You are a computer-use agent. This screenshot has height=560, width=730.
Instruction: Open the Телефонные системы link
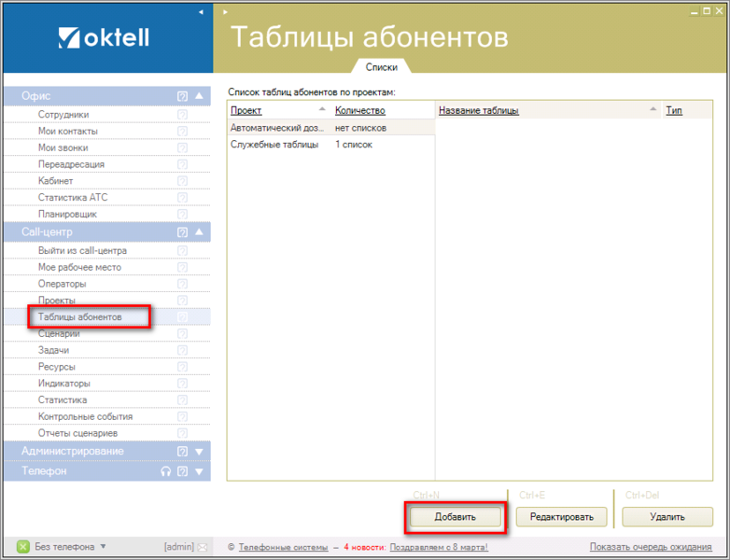click(283, 548)
